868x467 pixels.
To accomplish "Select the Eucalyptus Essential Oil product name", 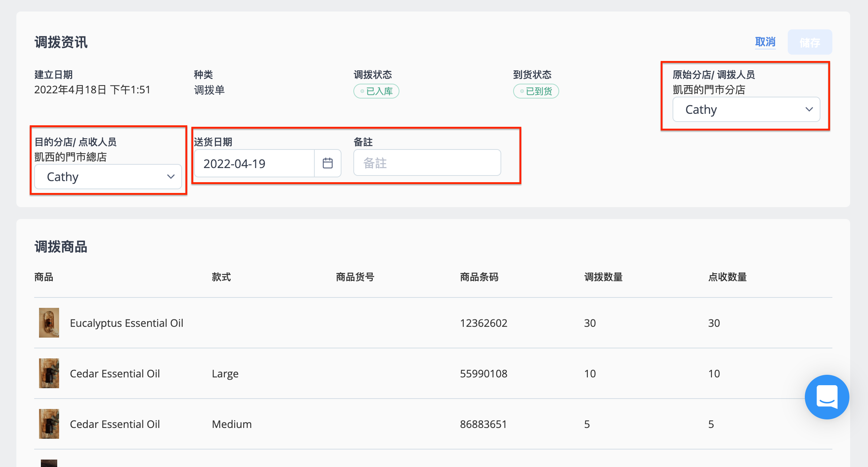I will (x=126, y=323).
